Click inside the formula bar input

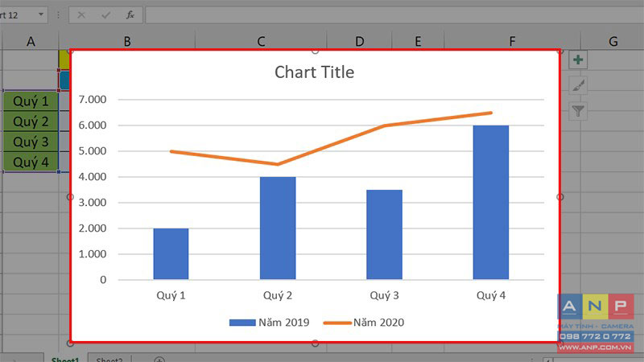click(x=394, y=15)
